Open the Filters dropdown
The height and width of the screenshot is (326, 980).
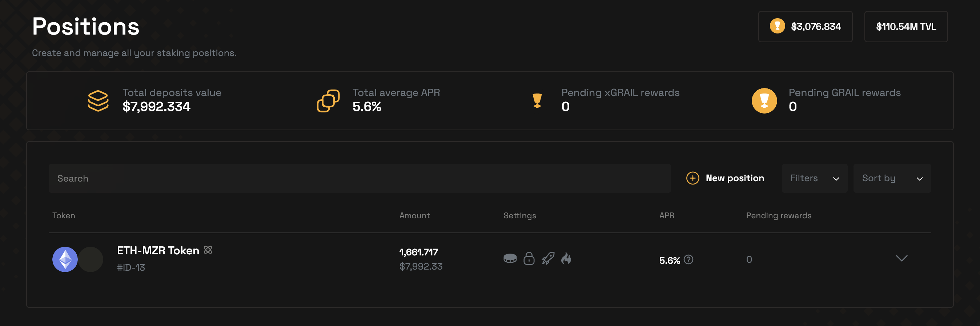coord(814,178)
